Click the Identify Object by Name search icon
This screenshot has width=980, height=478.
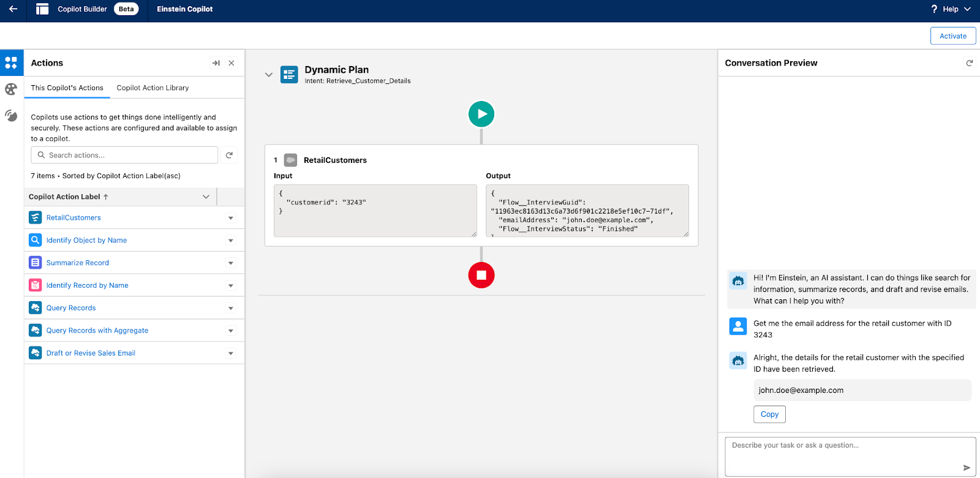[36, 240]
